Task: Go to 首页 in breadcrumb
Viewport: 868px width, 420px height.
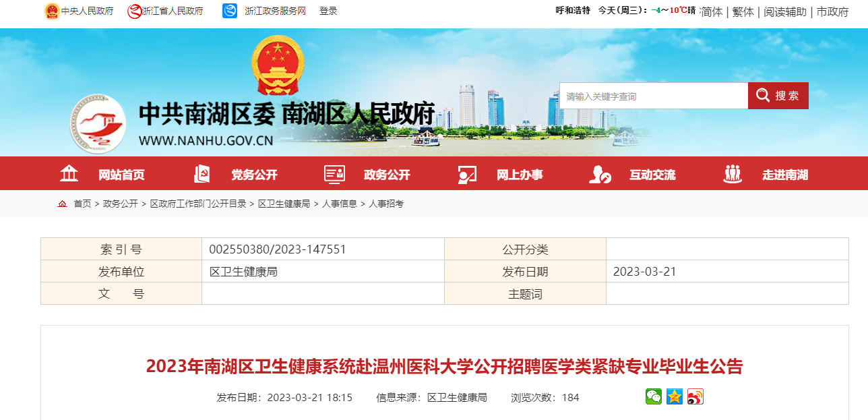Action: coord(82,204)
